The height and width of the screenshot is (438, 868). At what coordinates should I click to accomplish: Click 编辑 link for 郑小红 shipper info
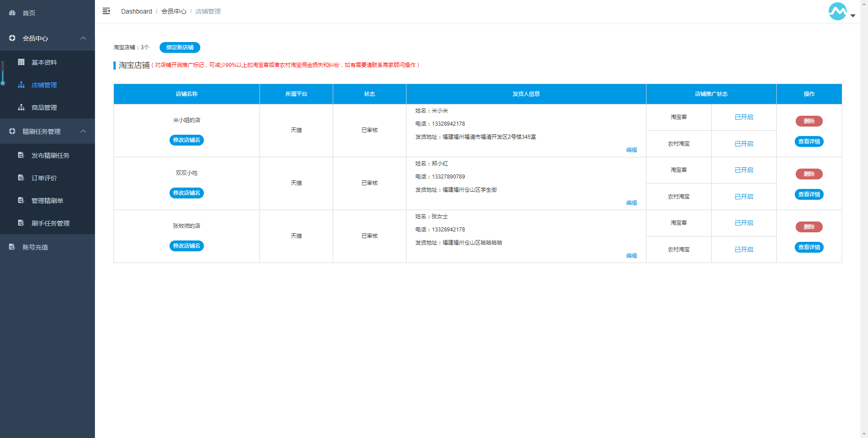631,203
